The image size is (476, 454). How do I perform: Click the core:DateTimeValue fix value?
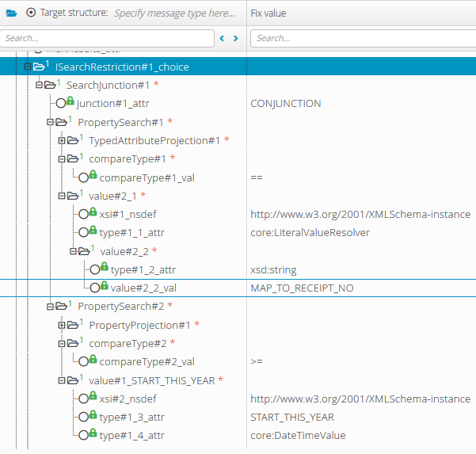tap(298, 436)
